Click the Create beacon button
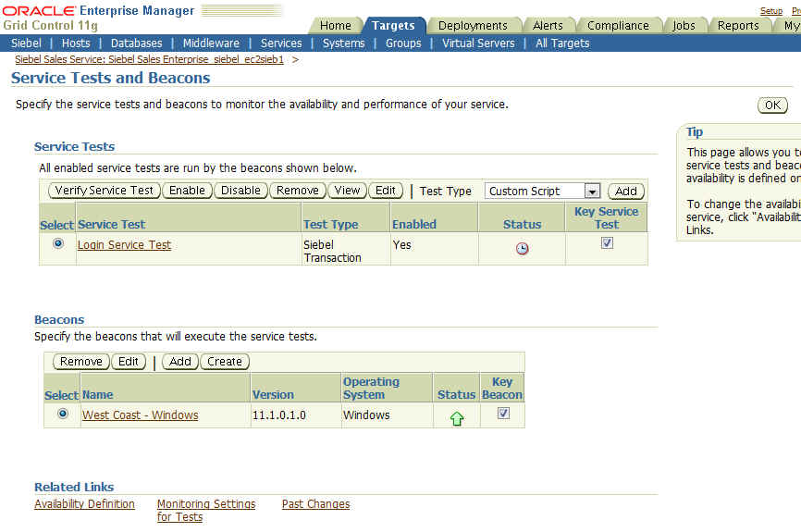The height and width of the screenshot is (532, 801). (x=224, y=362)
